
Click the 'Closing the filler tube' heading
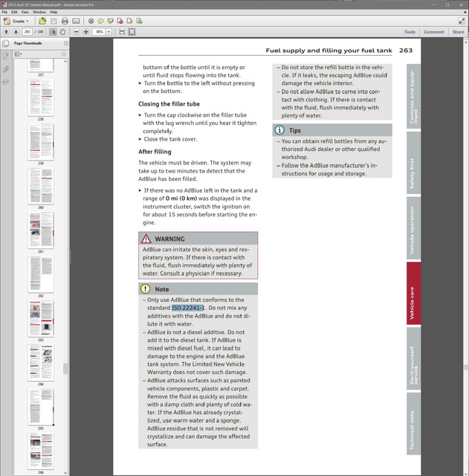pos(169,104)
